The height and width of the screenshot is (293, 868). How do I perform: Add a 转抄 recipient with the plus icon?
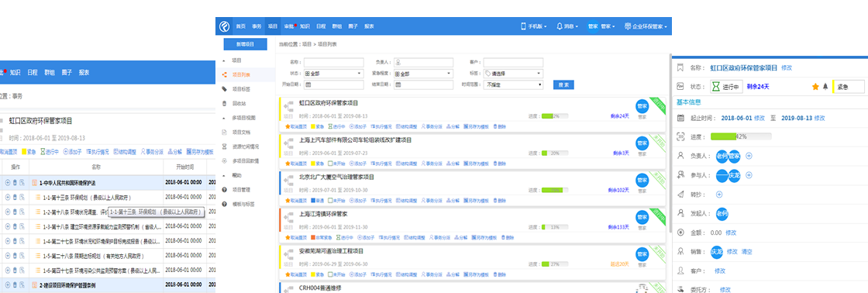719,195
